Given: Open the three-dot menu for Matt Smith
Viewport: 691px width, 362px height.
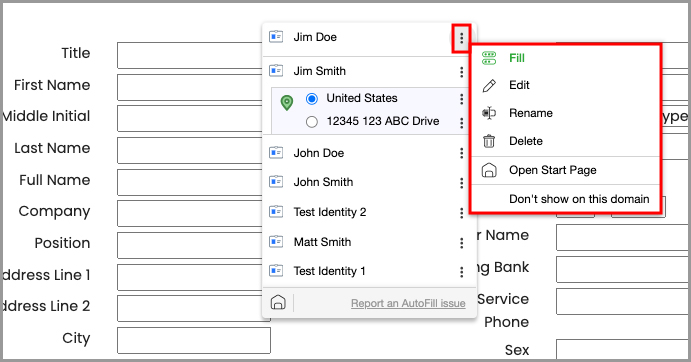Looking at the screenshot, I should point(461,243).
